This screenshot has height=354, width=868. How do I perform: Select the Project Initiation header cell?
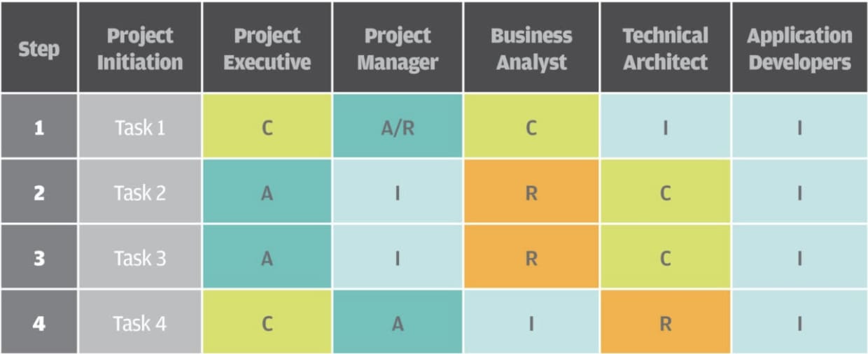pos(140,48)
